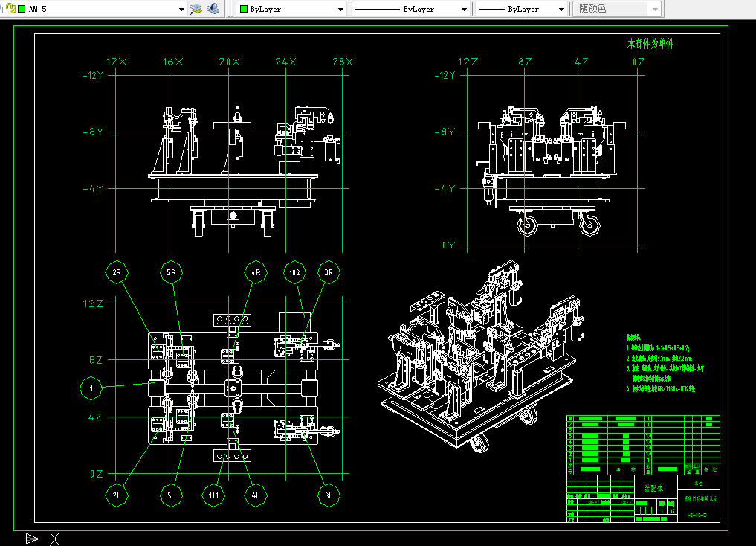756x546 pixels.
Task: Click the Layer Previous icon
Action: pos(213,9)
